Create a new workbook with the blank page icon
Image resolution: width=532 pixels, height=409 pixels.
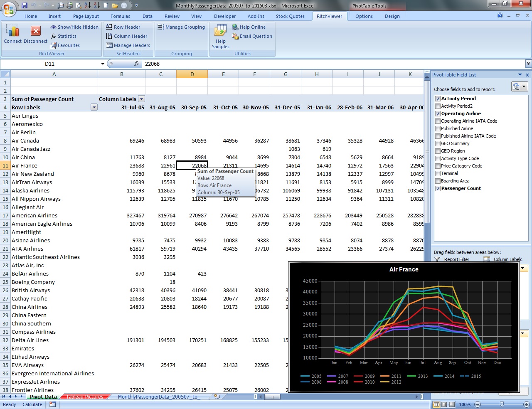106,5
